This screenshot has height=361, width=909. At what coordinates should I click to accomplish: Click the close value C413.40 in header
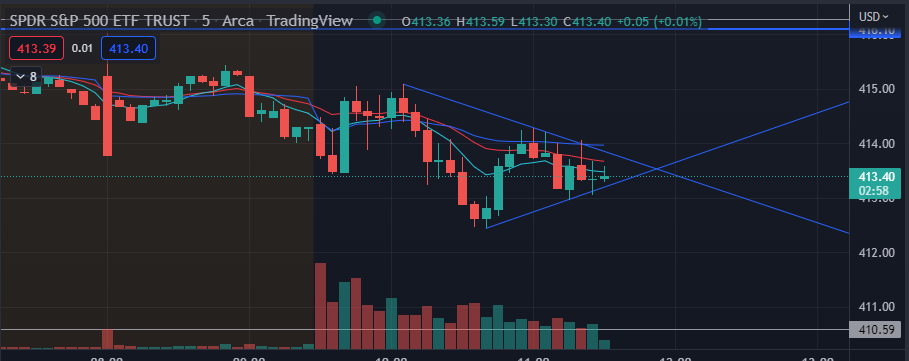coord(591,22)
